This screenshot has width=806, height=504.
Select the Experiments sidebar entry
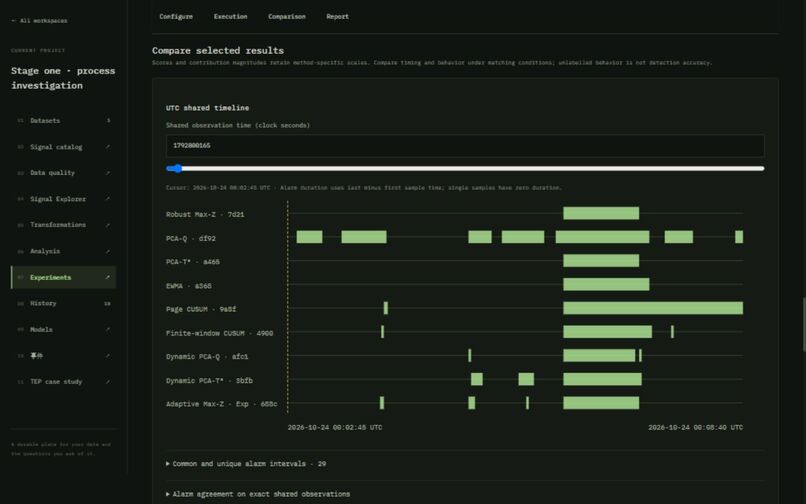(x=64, y=277)
